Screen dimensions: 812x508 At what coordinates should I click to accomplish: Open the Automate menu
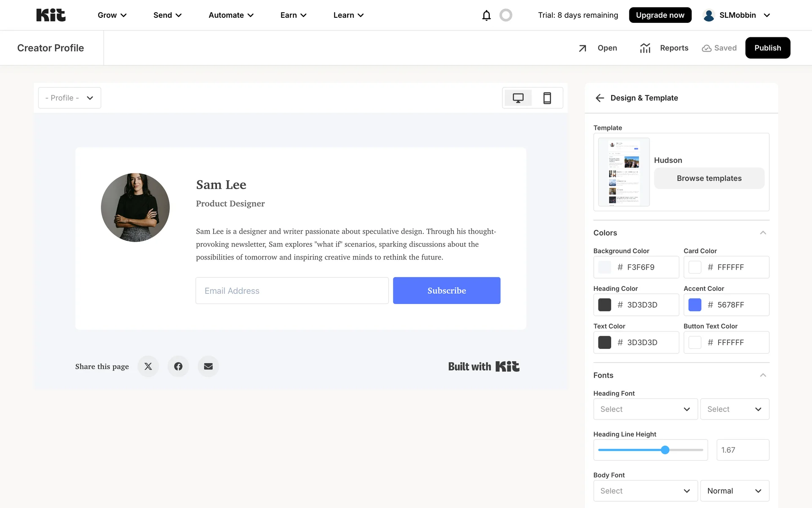[x=231, y=15]
